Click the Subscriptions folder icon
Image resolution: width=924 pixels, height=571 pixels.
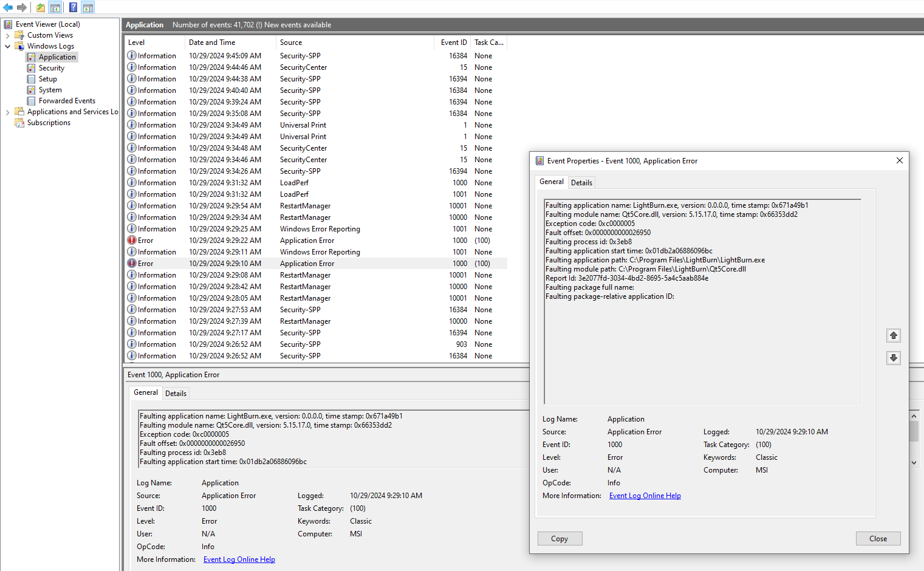[19, 123]
